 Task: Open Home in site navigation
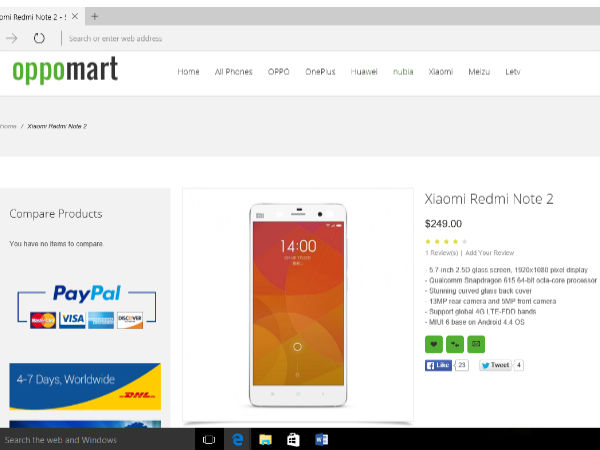(188, 72)
